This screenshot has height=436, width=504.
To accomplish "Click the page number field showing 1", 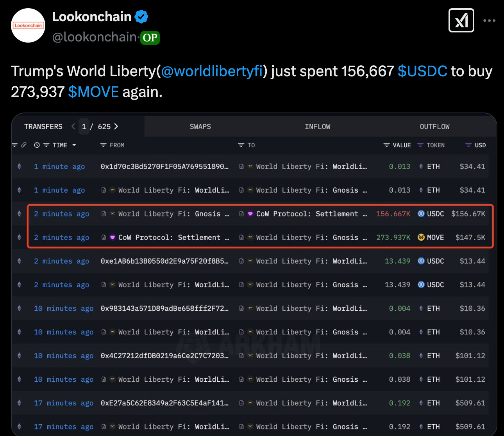I will 84,127.
